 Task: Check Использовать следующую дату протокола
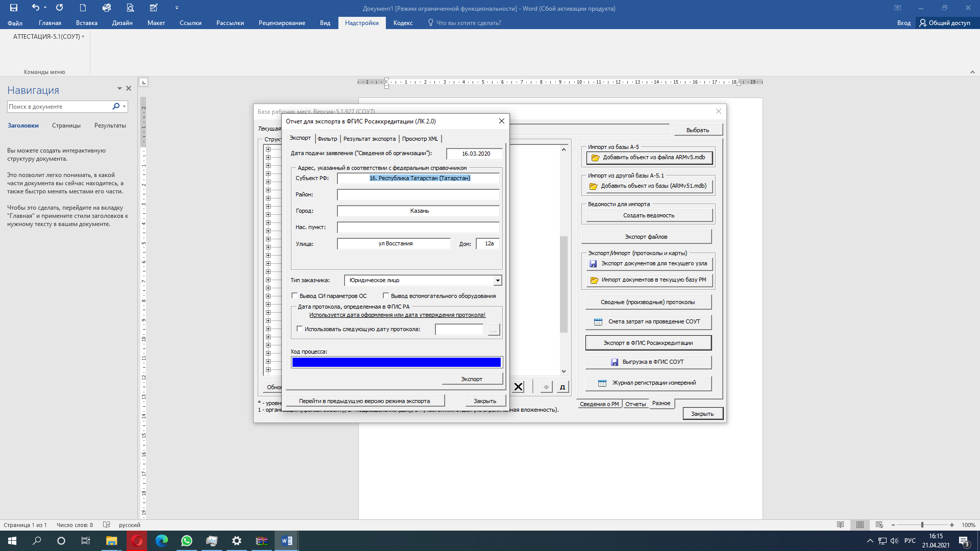pyautogui.click(x=300, y=329)
